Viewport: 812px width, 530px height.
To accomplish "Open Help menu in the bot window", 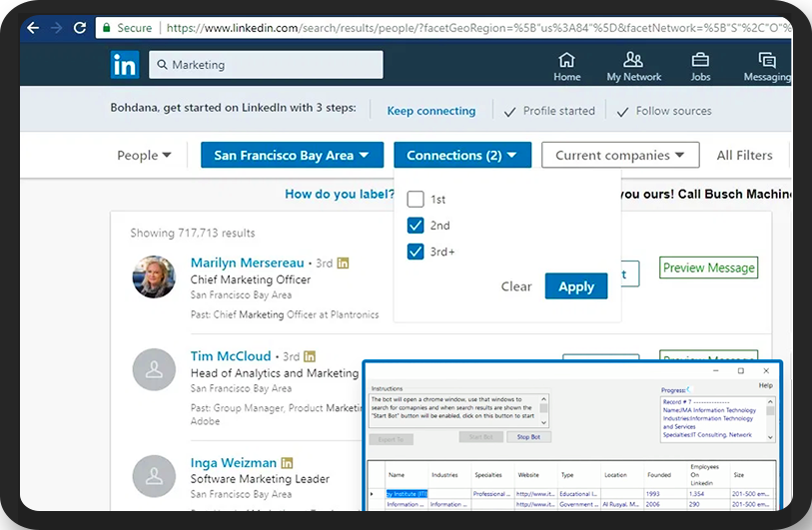I will tap(765, 385).
